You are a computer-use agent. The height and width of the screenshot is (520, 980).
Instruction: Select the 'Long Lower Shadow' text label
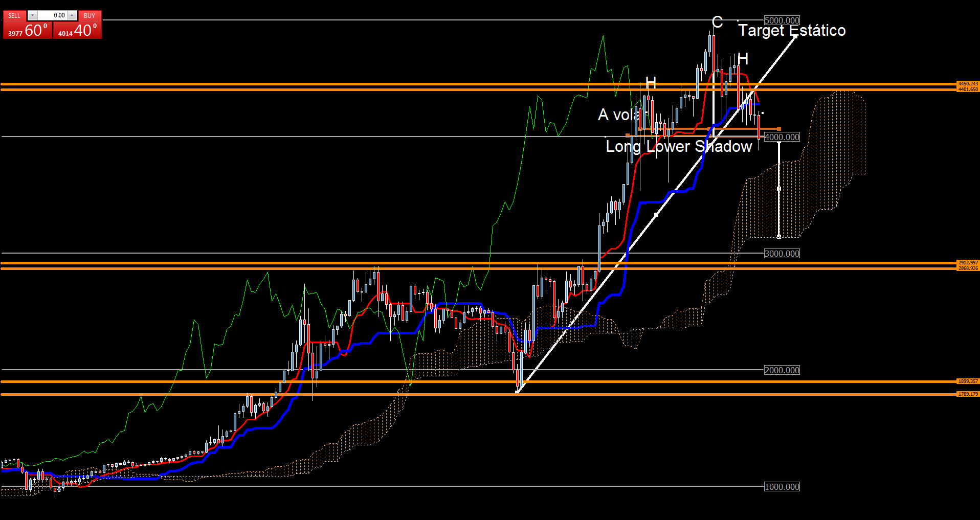point(679,146)
